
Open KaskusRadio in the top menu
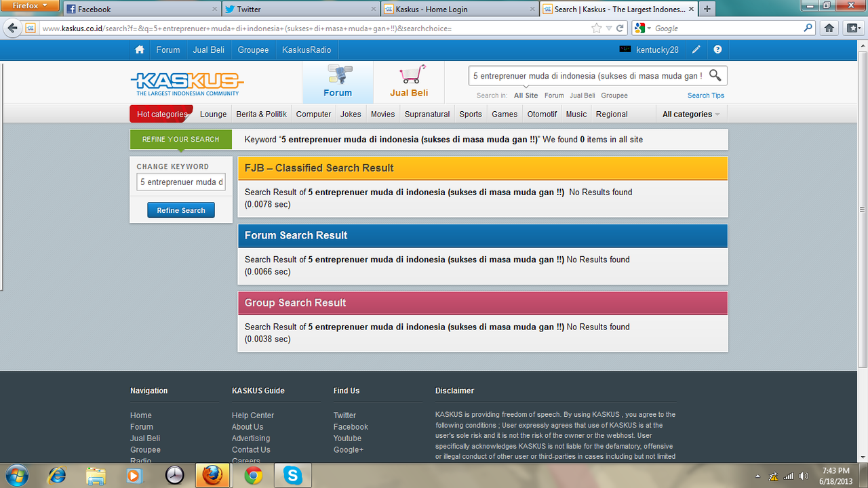point(307,49)
